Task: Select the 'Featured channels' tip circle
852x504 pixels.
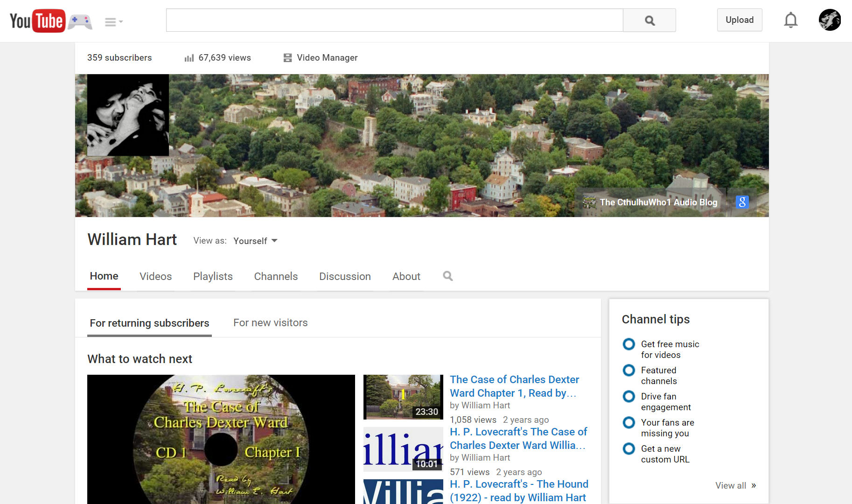Action: click(629, 371)
